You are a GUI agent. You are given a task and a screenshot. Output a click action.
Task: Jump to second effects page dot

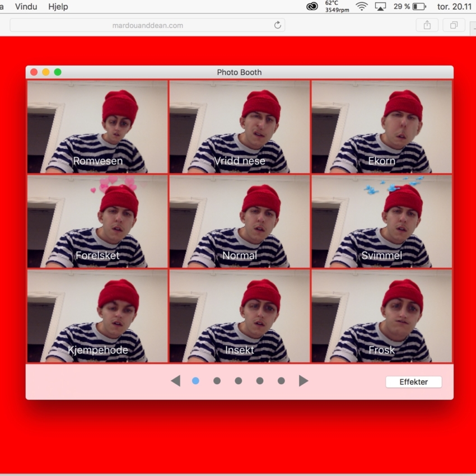[217, 381]
